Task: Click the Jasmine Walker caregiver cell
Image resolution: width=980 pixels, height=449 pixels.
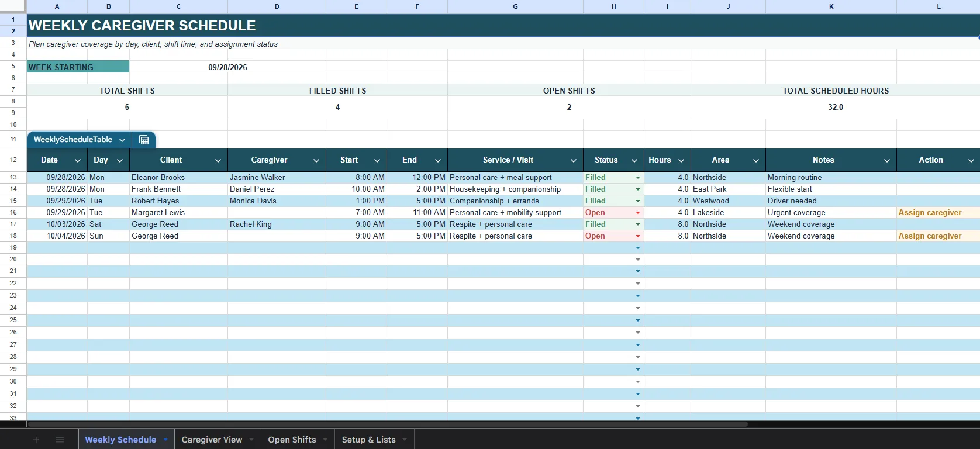Action: click(x=277, y=178)
